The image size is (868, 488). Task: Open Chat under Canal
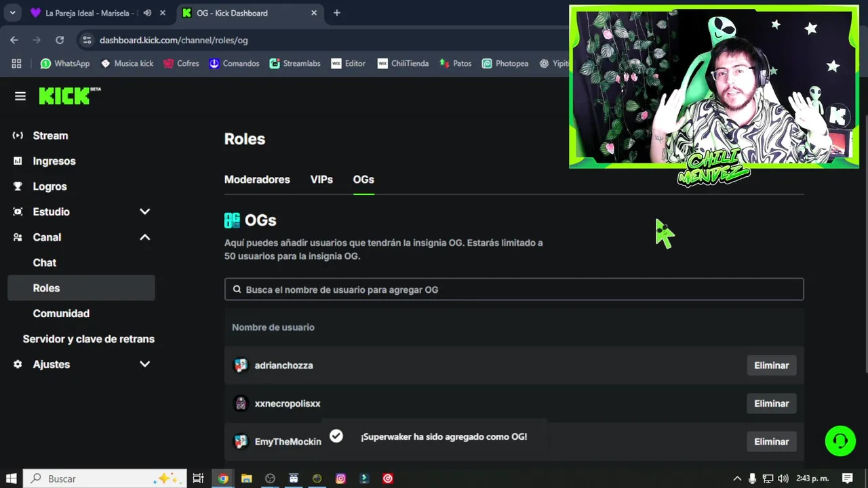click(x=45, y=263)
